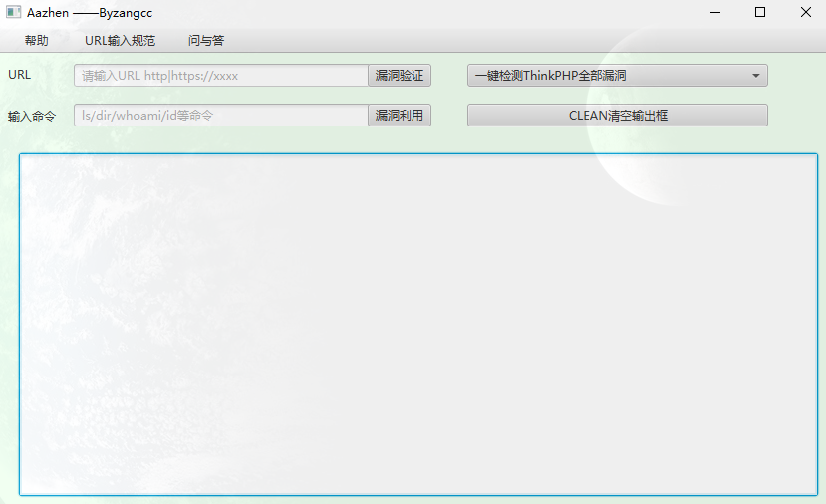The image size is (826, 504).
Task: Expand the 一键检测ThinkPHP全部漏洞 dropdown
Action: coord(618,76)
